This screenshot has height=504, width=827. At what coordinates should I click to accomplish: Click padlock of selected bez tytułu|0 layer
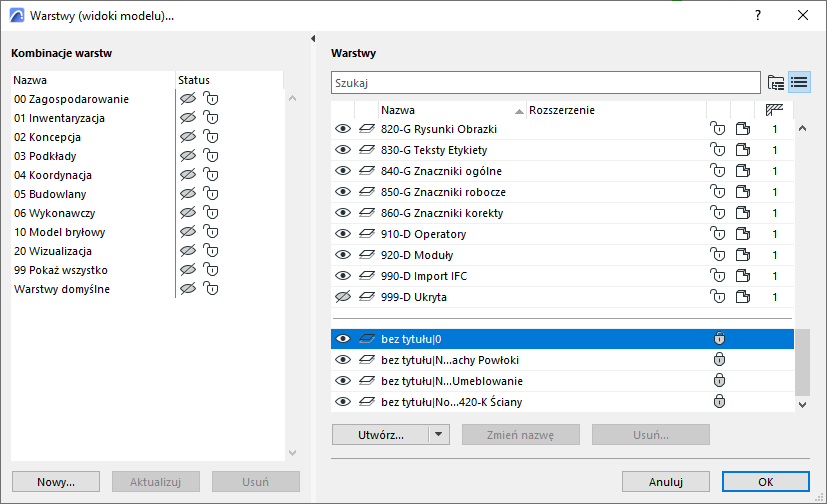tap(719, 338)
